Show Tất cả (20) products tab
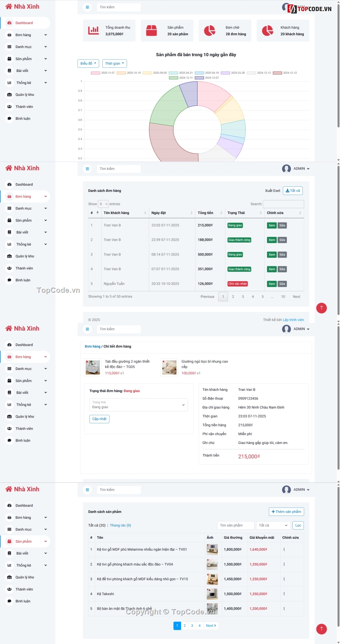340x644 pixels. tap(97, 525)
